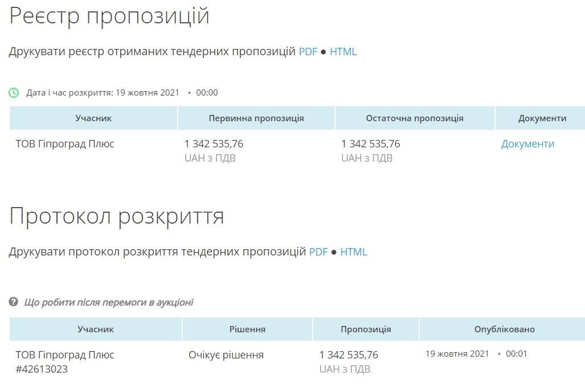
Task: Click the Реєстр пропозицій heading
Action: click(109, 16)
